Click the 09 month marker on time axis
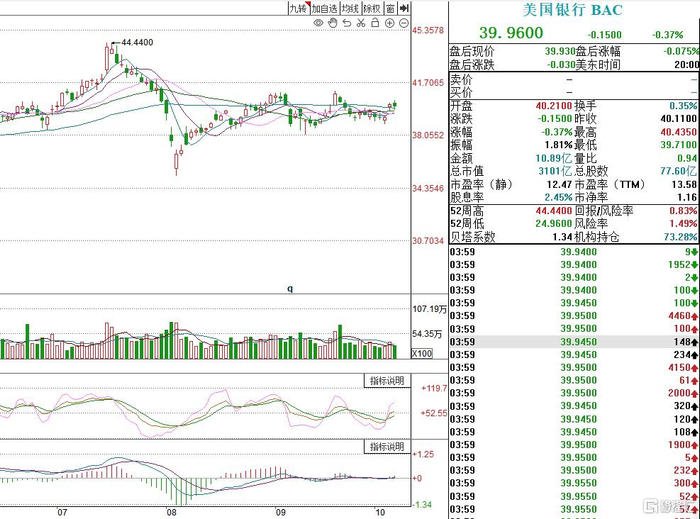The image size is (700, 519). tap(280, 512)
